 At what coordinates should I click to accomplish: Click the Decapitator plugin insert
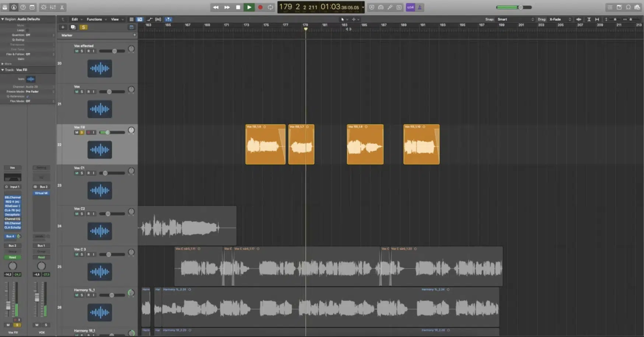tap(13, 215)
